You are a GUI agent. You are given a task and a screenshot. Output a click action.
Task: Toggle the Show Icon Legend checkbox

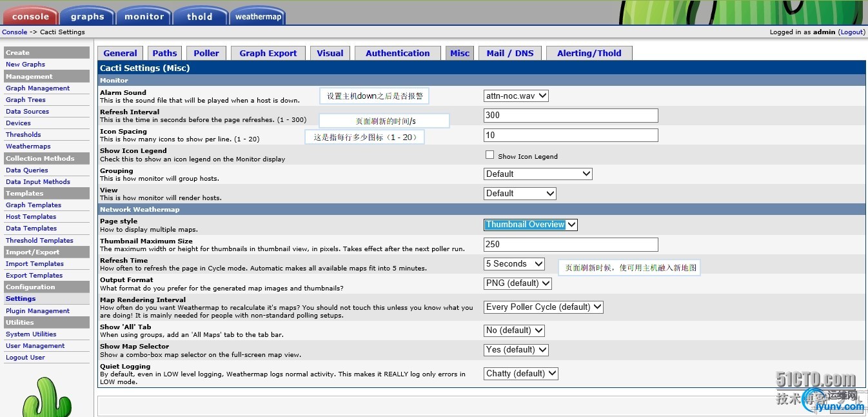[489, 155]
